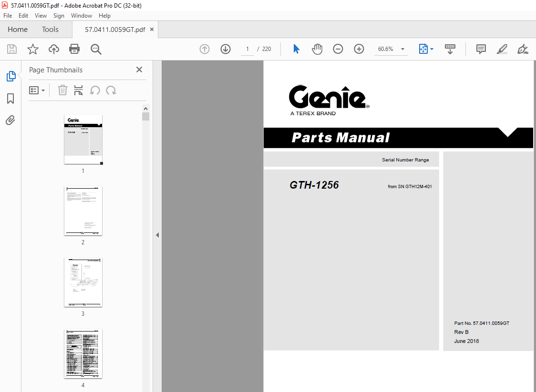
Task: Click the page number input field
Action: click(247, 49)
